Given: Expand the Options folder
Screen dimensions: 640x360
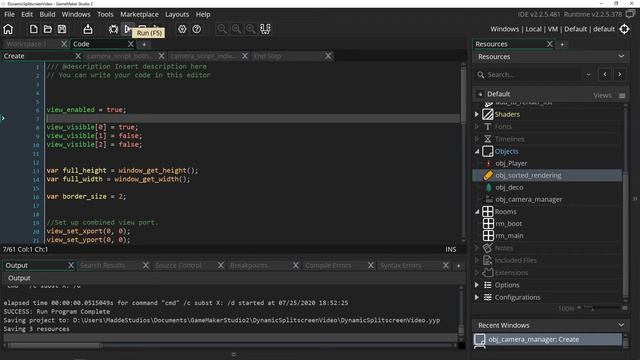Looking at the screenshot, I should click(x=477, y=285).
